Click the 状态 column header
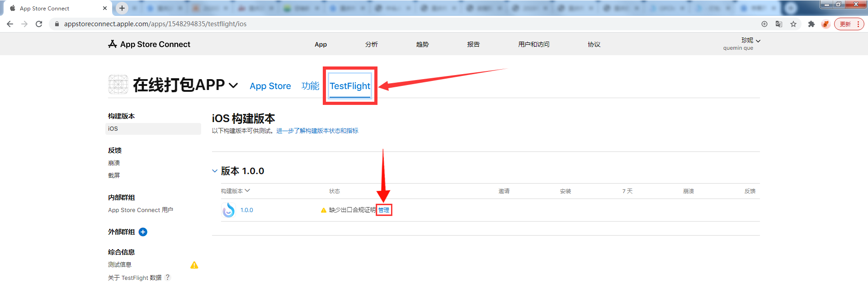 click(x=335, y=191)
